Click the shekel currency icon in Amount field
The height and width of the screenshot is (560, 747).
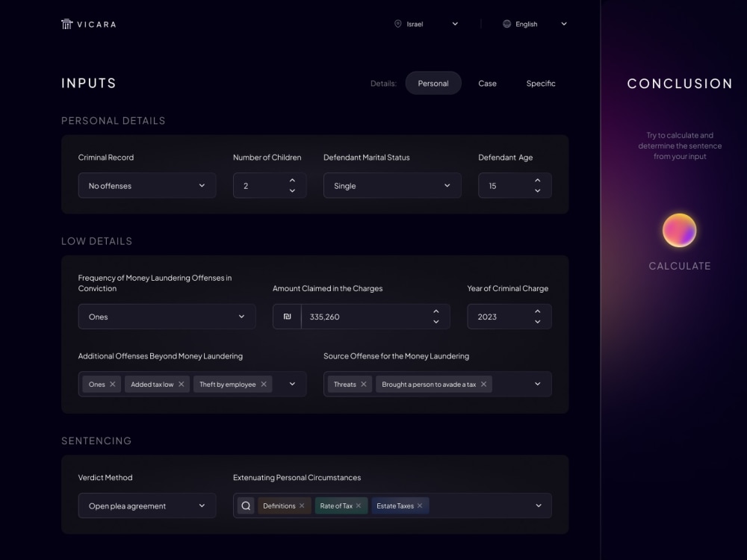pyautogui.click(x=286, y=316)
